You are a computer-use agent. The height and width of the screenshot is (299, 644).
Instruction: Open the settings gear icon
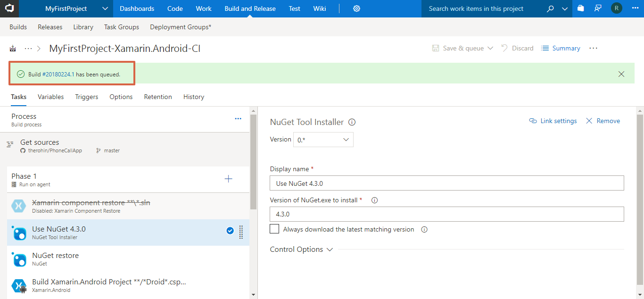(x=356, y=8)
